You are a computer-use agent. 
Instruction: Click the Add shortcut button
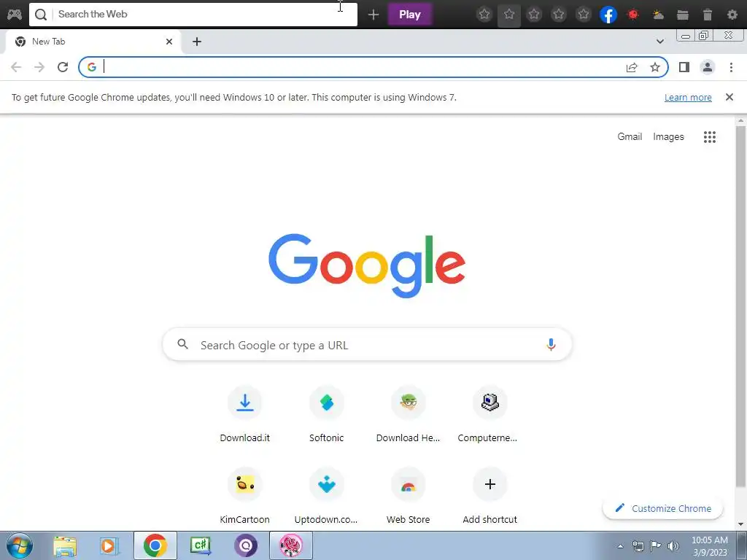tap(489, 495)
